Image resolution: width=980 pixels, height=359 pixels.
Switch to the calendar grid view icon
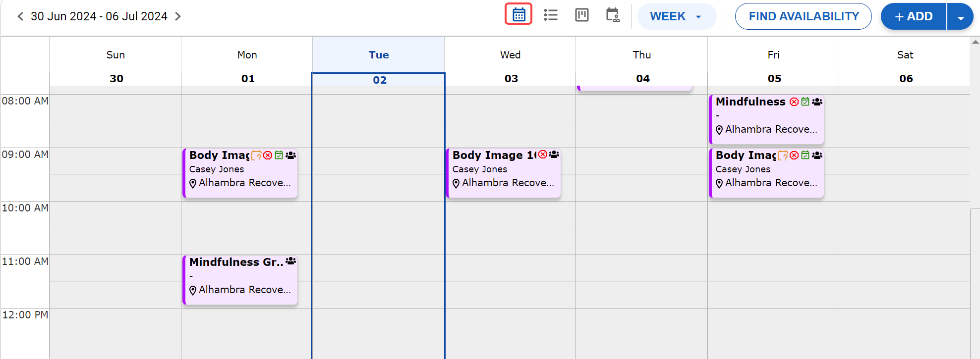coord(519,14)
